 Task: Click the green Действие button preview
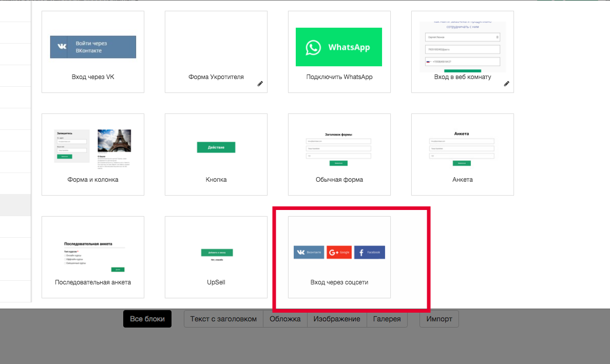(216, 147)
